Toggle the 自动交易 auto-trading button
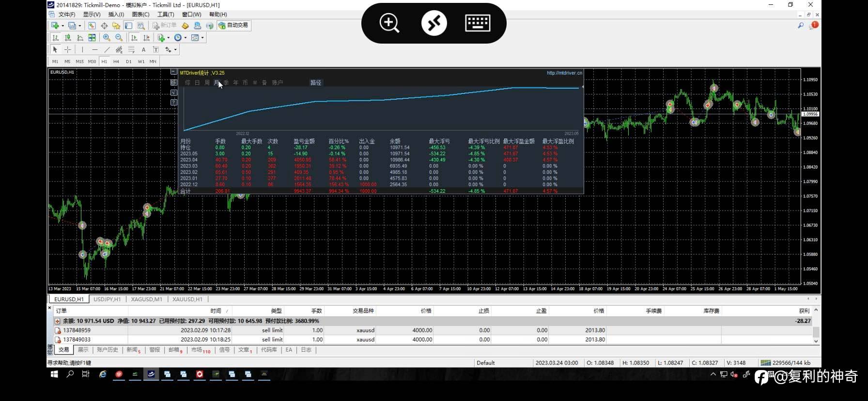This screenshot has height=401, width=868. 233,25
